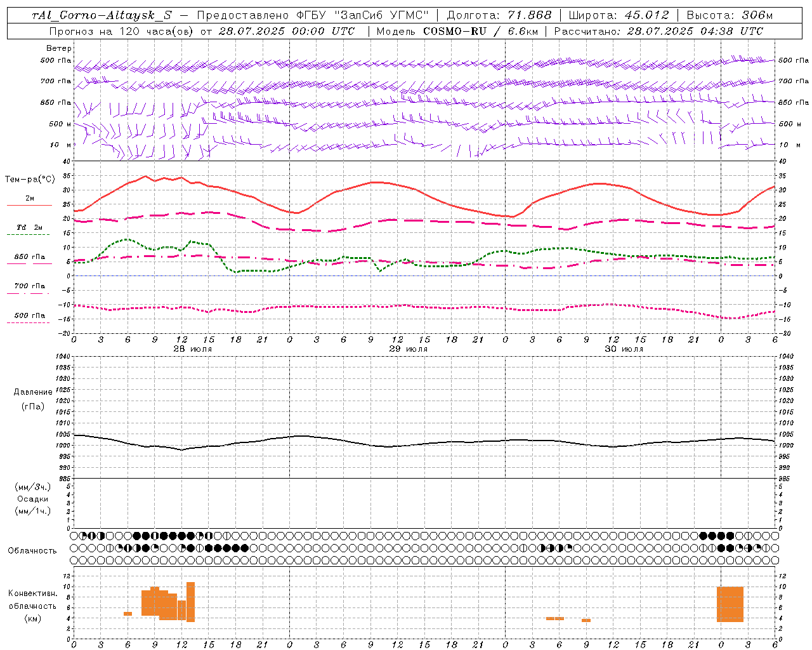Select the model label COSMO-RU / 6.6км
The height and width of the screenshot is (650, 812).
[x=481, y=31]
